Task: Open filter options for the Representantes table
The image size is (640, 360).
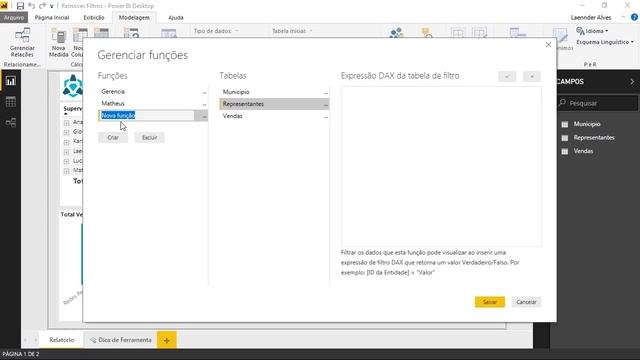Action: click(x=325, y=105)
